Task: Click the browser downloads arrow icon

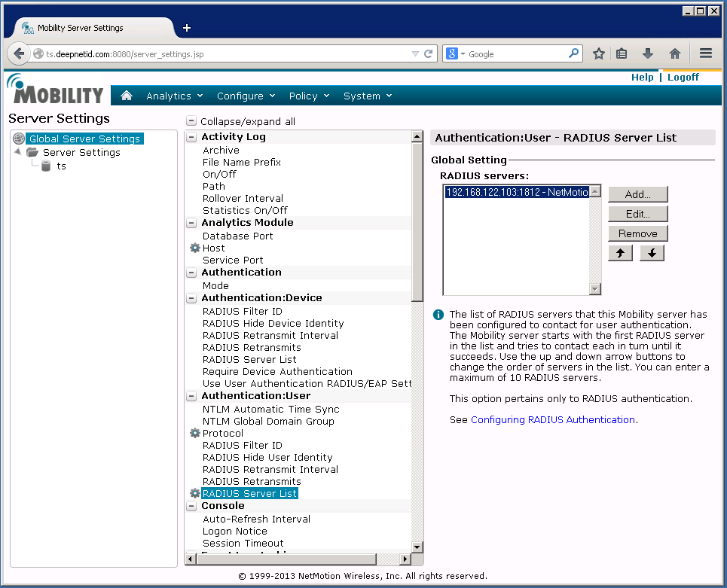Action: (x=648, y=53)
